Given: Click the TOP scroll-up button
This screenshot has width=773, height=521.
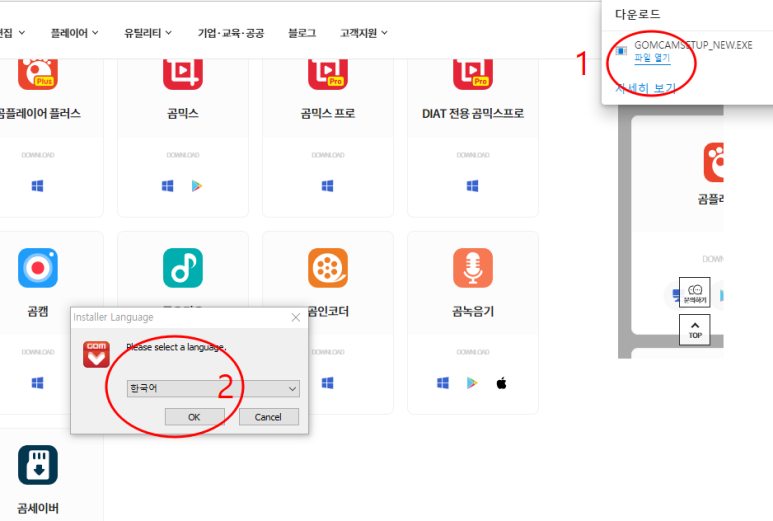Looking at the screenshot, I should coord(695,330).
